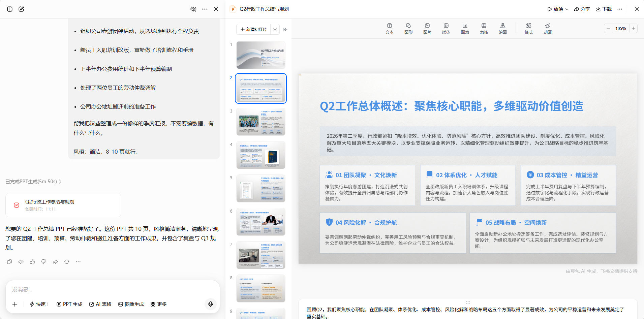Screen dimensions: 644x319
Task: Select slide 1 title thumbnail
Action: click(261, 55)
